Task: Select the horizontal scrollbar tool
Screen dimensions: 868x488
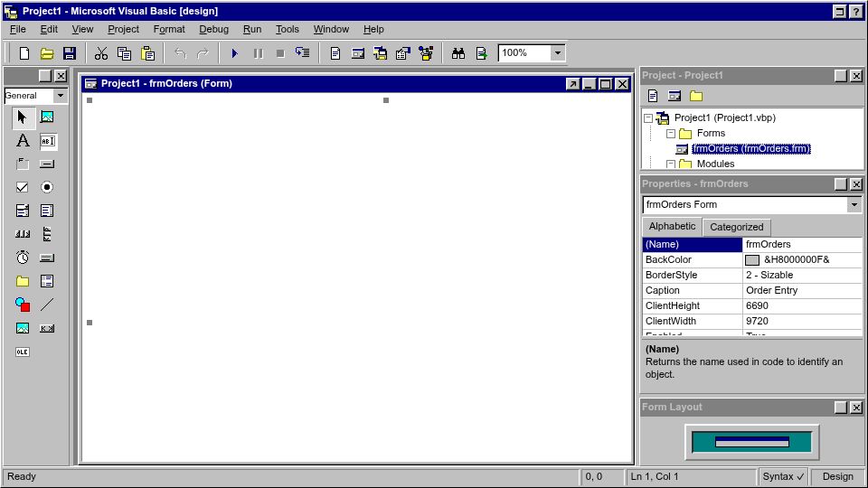Action: point(22,234)
